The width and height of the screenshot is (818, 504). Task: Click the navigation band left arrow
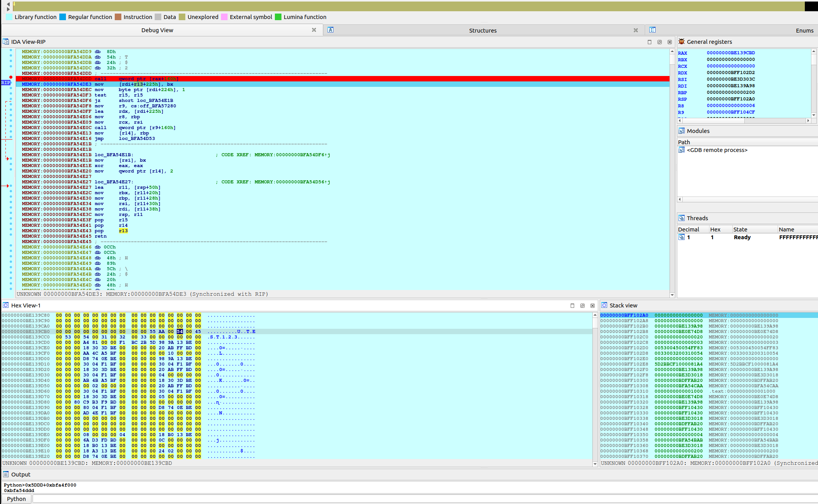(x=8, y=4)
